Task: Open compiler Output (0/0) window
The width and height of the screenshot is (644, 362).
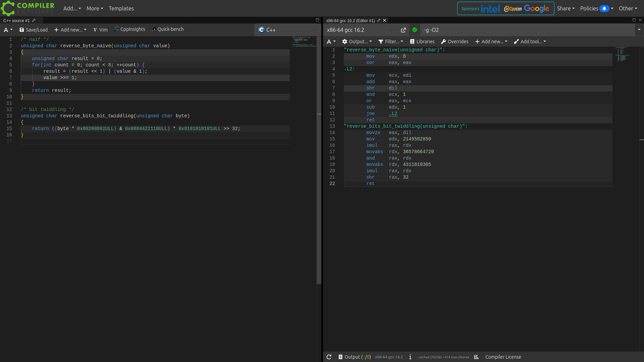Action: [x=355, y=357]
